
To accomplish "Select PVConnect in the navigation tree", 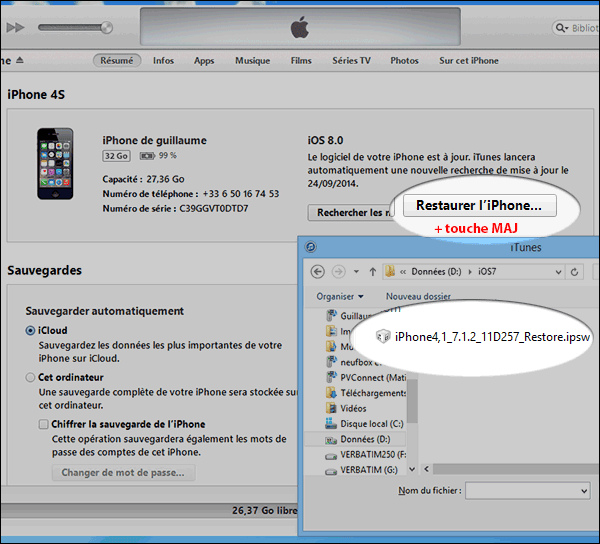I will [x=365, y=378].
